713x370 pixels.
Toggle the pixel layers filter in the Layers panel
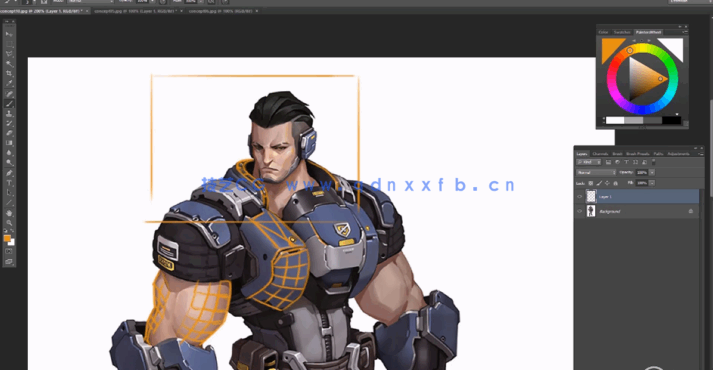click(x=608, y=162)
